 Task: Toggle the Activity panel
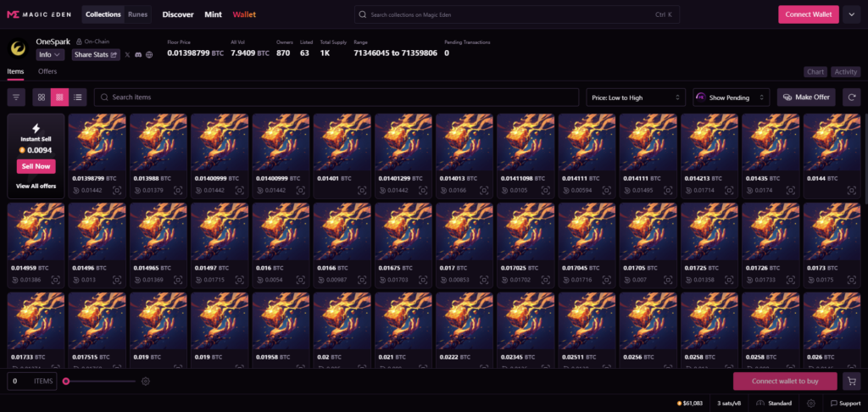point(845,72)
